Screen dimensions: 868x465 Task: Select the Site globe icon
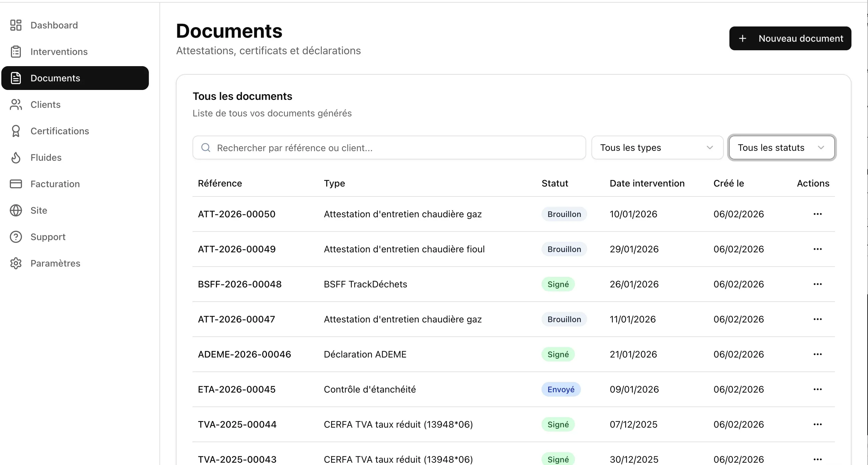click(x=15, y=210)
